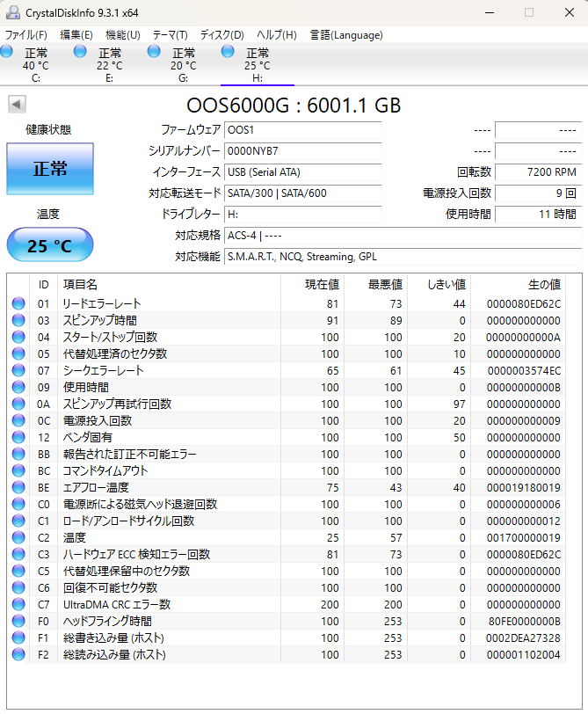Click status orb of row BC コマンドタイムアウト

tap(18, 470)
